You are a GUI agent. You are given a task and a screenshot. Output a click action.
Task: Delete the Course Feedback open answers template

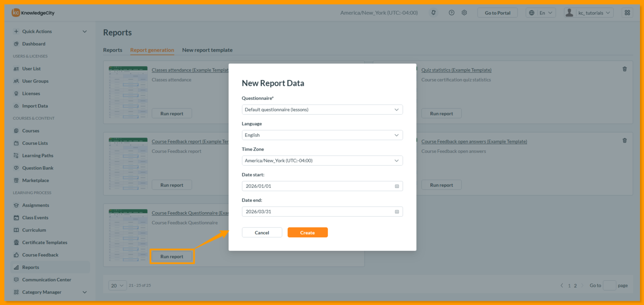(x=625, y=141)
